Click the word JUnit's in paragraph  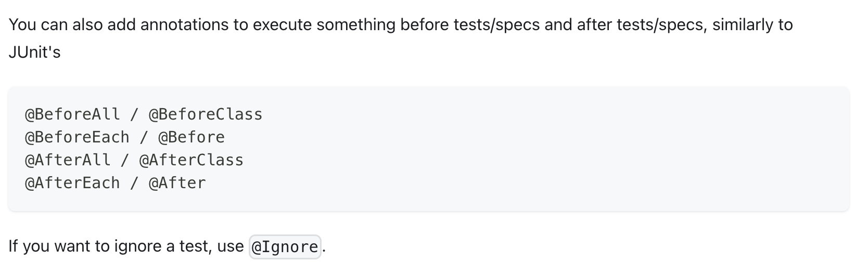(35, 52)
